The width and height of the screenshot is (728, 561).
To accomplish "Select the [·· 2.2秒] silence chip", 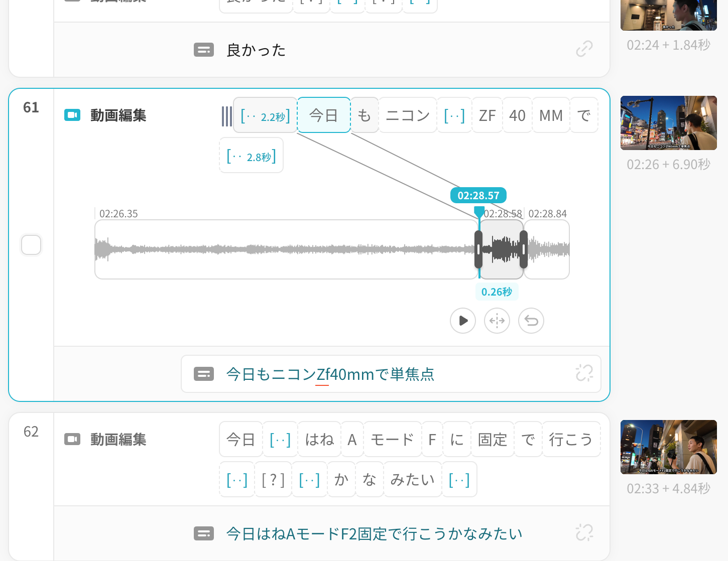I will [265, 115].
